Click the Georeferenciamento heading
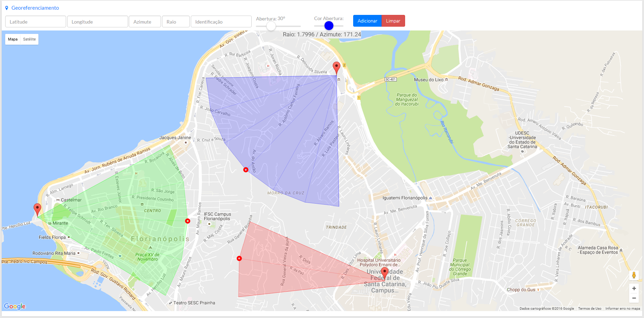This screenshot has height=318, width=644. pyautogui.click(x=35, y=8)
